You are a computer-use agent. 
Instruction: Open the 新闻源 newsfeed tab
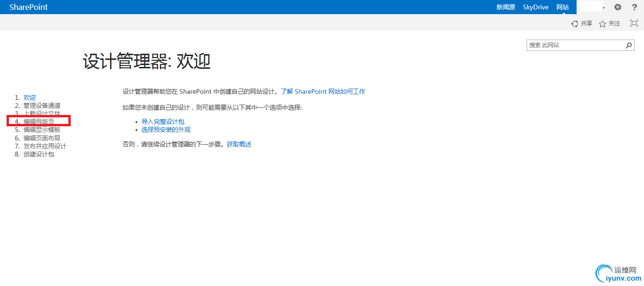[x=505, y=7]
